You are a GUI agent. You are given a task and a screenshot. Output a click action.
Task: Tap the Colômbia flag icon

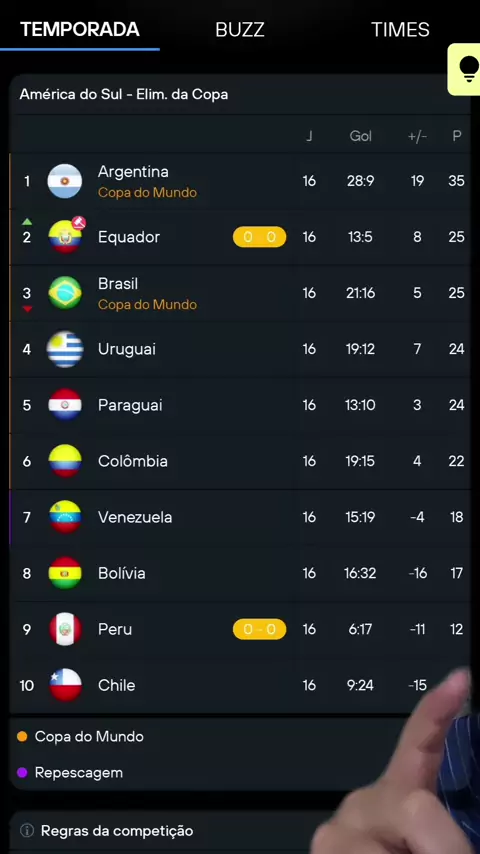tap(65, 461)
